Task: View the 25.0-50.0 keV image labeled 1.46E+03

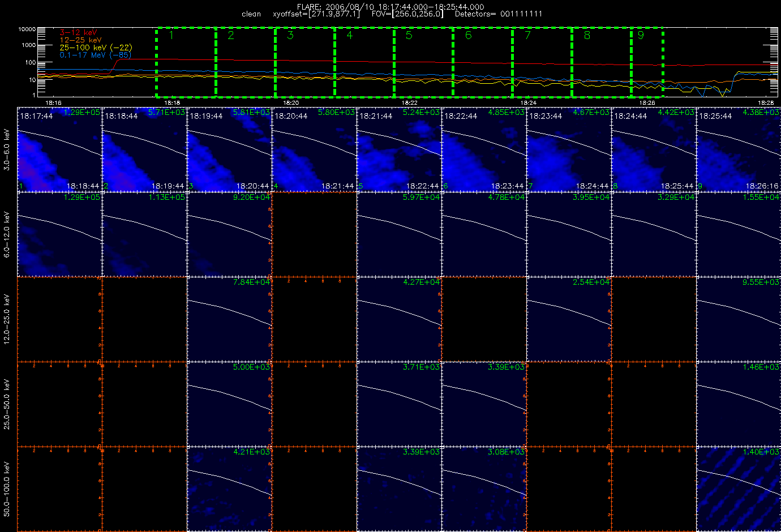Action: tap(739, 404)
